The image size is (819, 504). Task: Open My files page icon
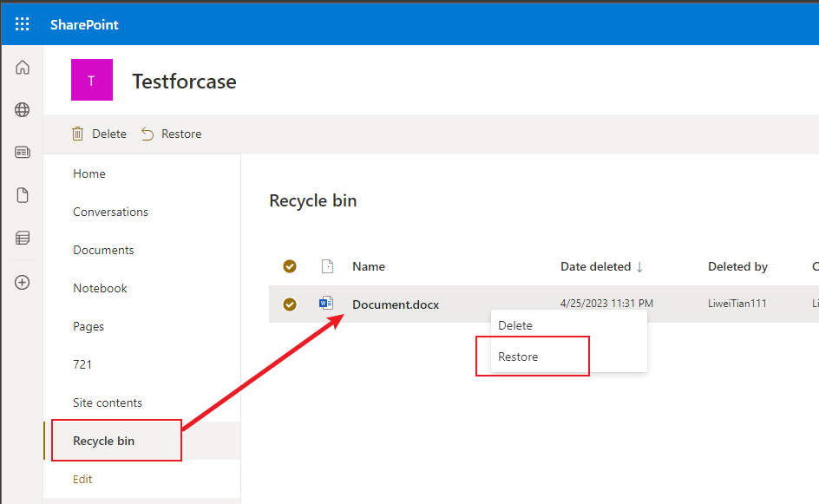click(23, 195)
